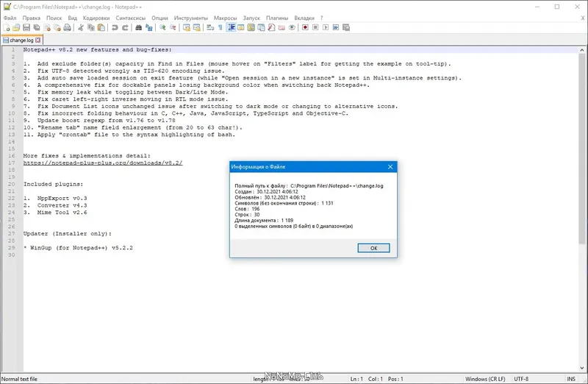
Task: Click the vertical scrollbar up arrow
Action: click(x=582, y=49)
